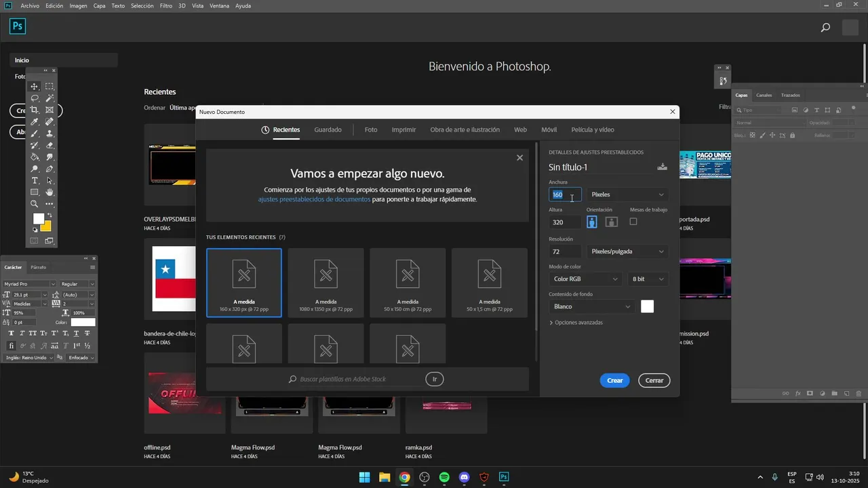Viewport: 868px width, 488px height.
Task: Open Discord from the taskbar
Action: (x=464, y=477)
